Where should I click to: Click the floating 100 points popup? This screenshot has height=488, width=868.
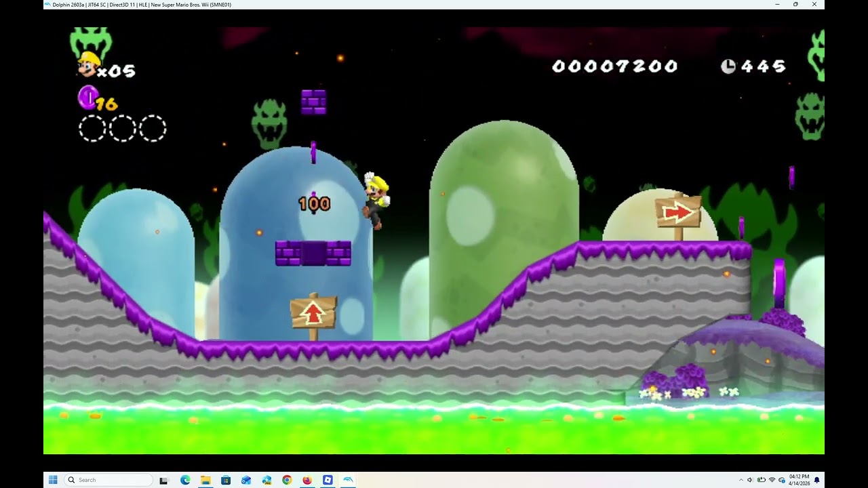coord(315,203)
